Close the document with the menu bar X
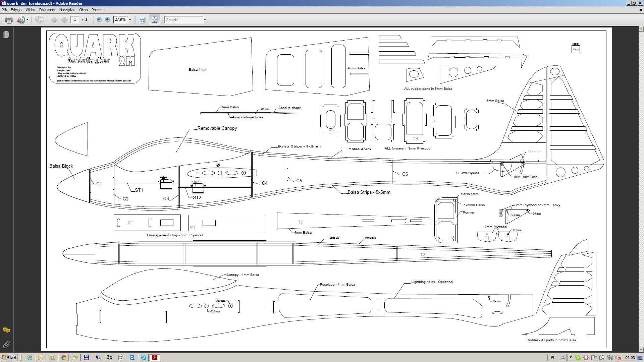The height and width of the screenshot is (362, 644). point(641,10)
